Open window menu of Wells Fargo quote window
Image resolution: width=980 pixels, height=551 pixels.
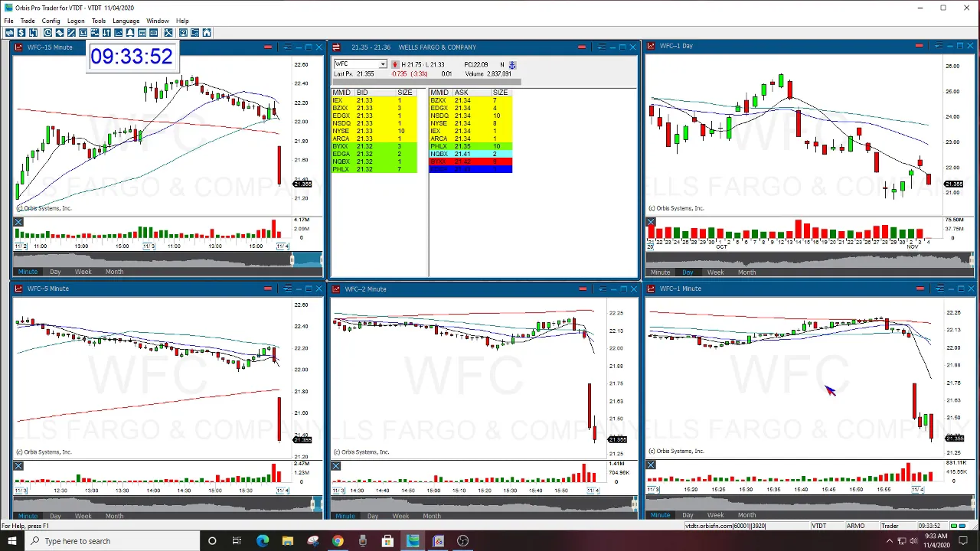[602, 47]
